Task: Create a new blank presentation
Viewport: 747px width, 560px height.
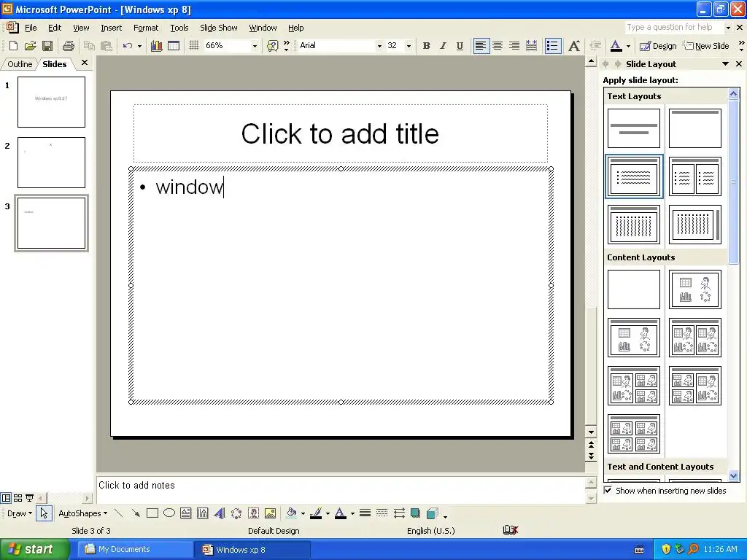Action: 13,46
